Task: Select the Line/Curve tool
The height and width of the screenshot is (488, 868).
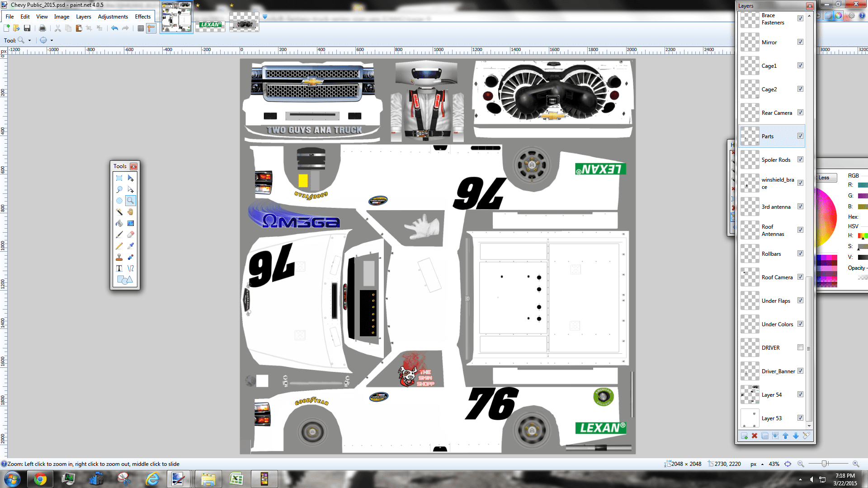Action: pos(131,268)
